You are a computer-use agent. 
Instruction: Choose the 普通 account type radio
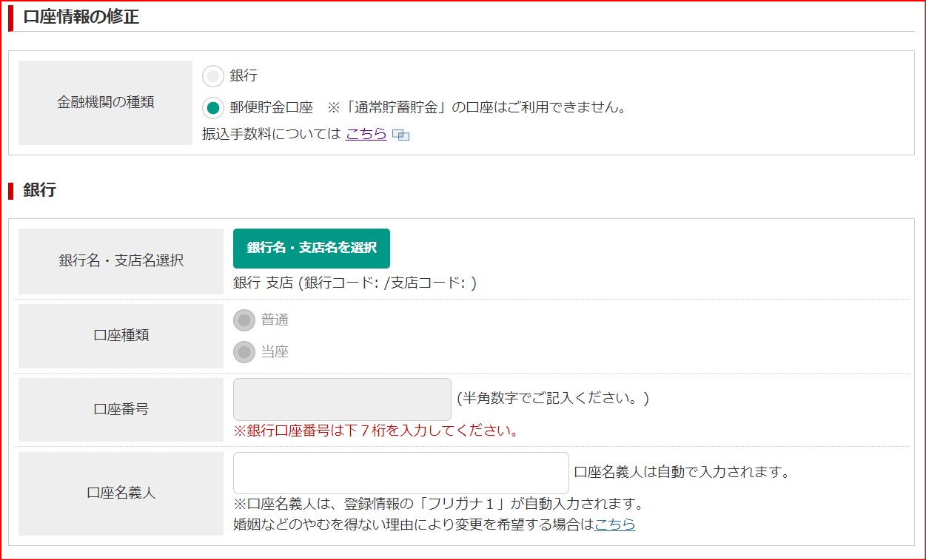coord(244,320)
